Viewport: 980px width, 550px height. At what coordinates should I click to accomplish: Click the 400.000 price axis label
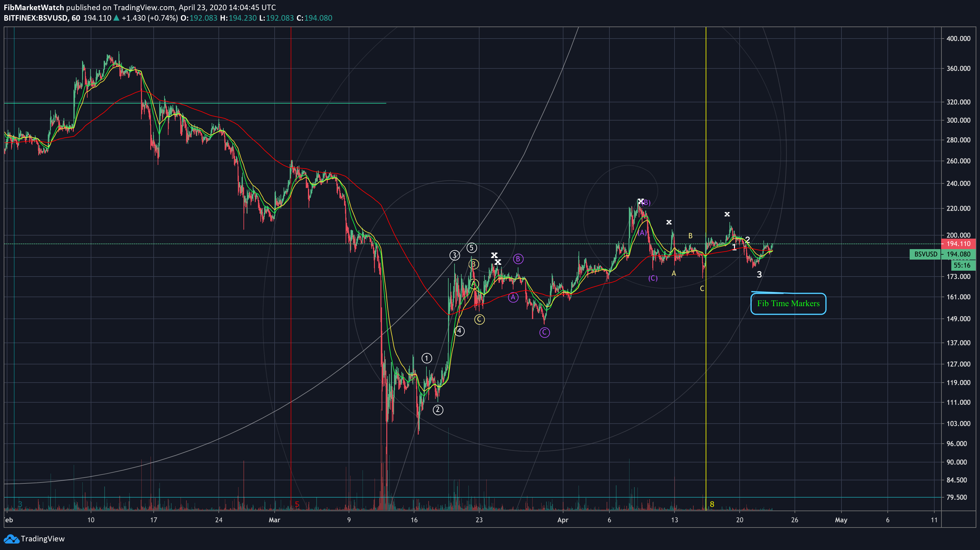click(958, 39)
